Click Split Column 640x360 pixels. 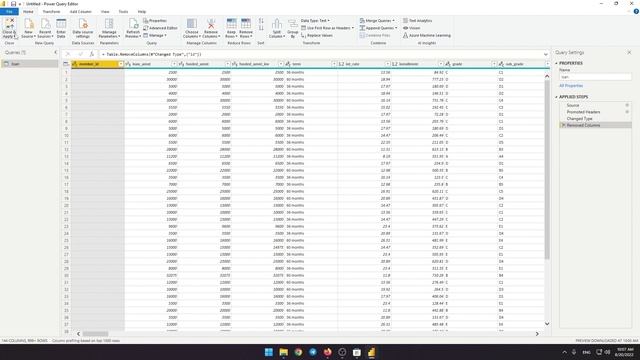[x=277, y=28]
